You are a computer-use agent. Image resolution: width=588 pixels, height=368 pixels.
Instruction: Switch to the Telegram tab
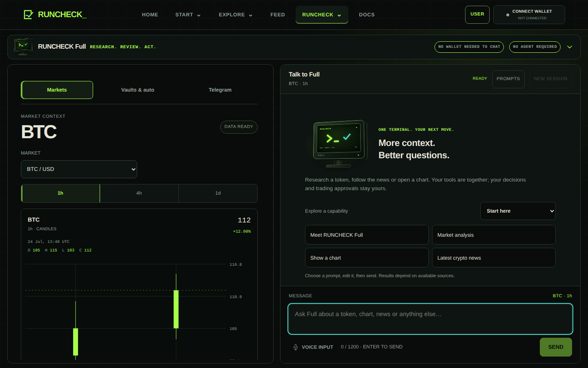(x=220, y=90)
